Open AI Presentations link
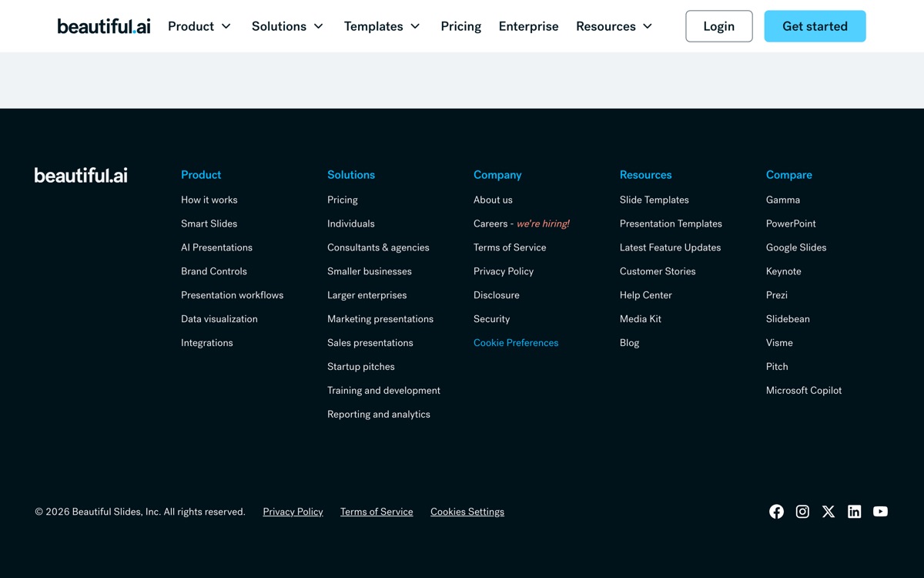 [x=217, y=247]
